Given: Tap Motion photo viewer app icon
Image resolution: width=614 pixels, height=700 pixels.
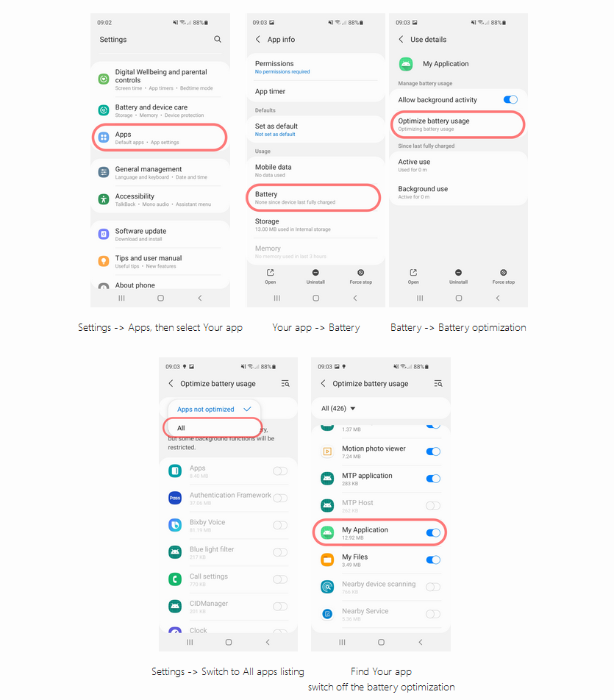Looking at the screenshot, I should (327, 451).
